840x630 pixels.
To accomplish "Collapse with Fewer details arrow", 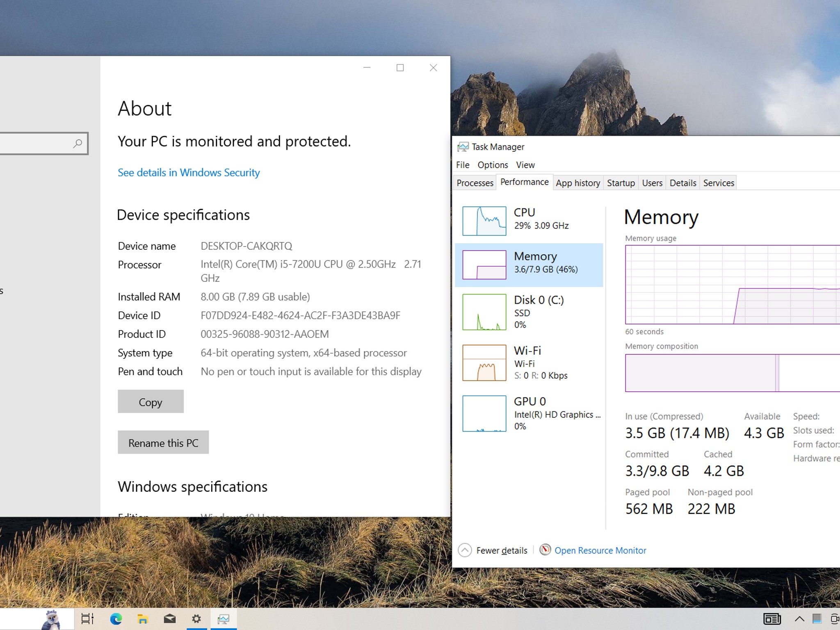I will coord(465,550).
